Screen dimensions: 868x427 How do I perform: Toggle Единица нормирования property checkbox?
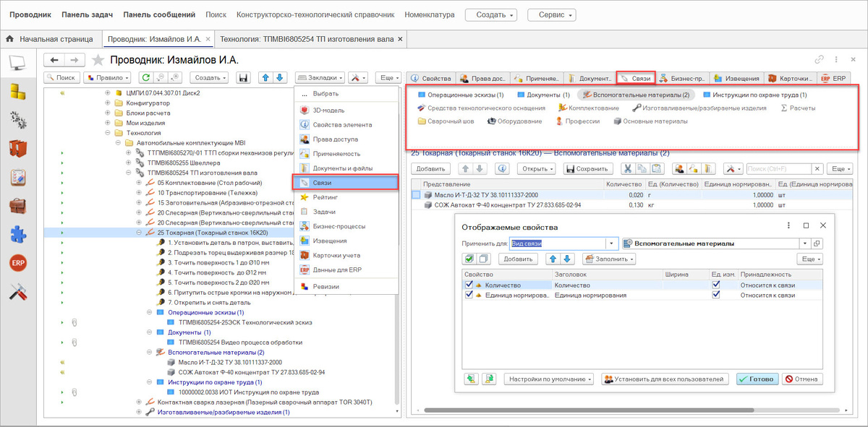[x=469, y=296]
